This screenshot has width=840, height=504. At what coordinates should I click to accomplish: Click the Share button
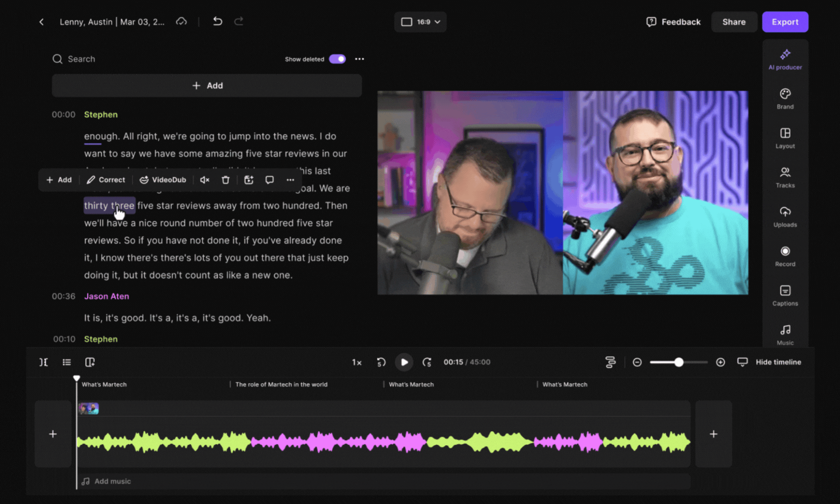coord(734,22)
